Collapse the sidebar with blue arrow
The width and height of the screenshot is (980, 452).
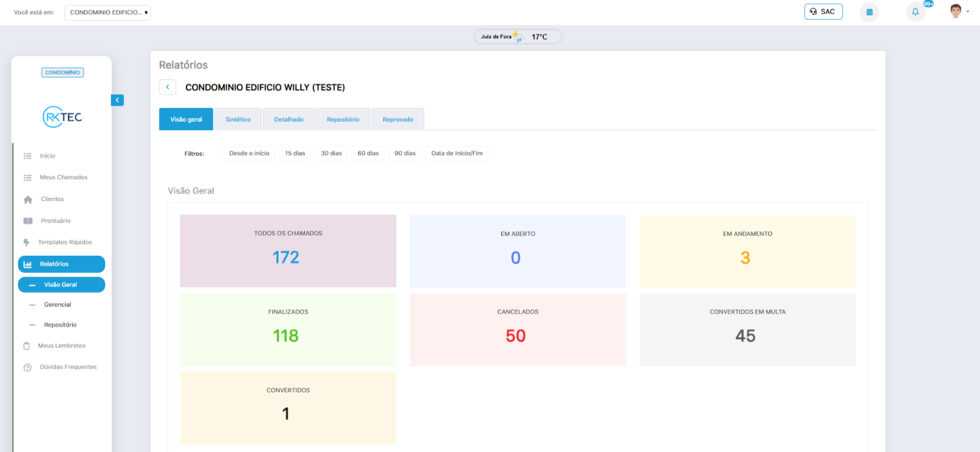[117, 100]
